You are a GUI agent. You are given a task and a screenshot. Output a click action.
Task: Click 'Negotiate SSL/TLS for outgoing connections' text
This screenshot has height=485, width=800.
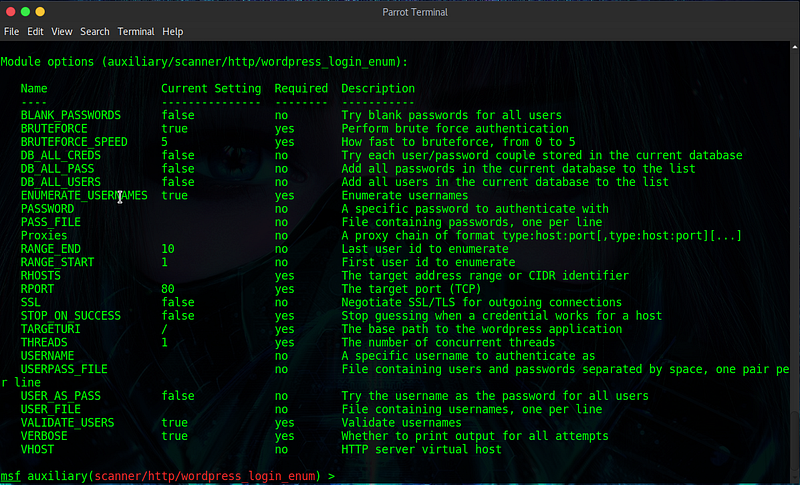(482, 302)
